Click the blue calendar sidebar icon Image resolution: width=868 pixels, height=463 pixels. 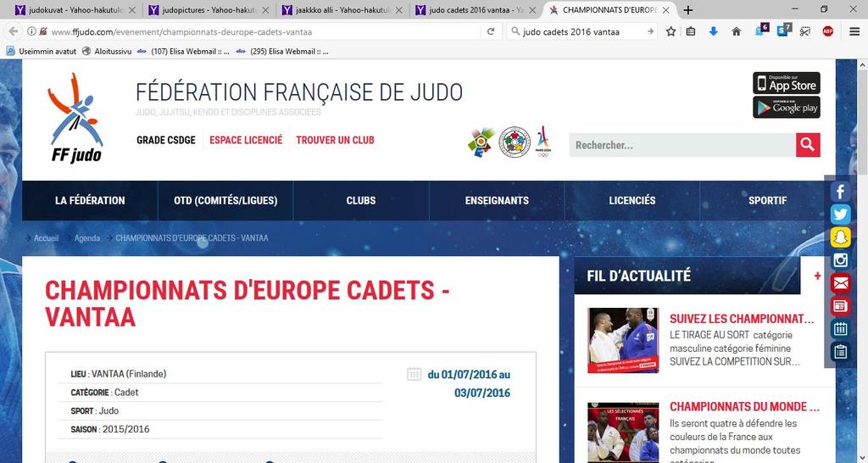pyautogui.click(x=840, y=328)
